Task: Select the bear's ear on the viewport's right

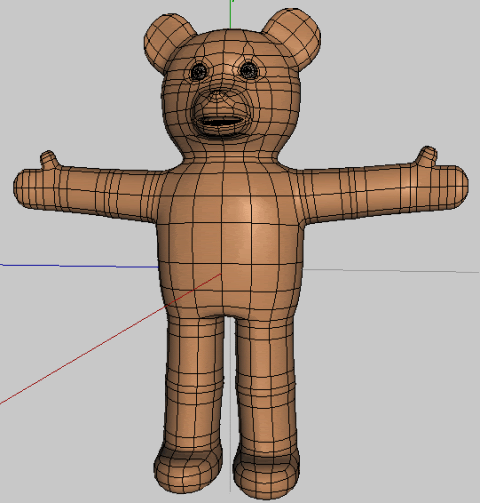Action: [x=293, y=37]
